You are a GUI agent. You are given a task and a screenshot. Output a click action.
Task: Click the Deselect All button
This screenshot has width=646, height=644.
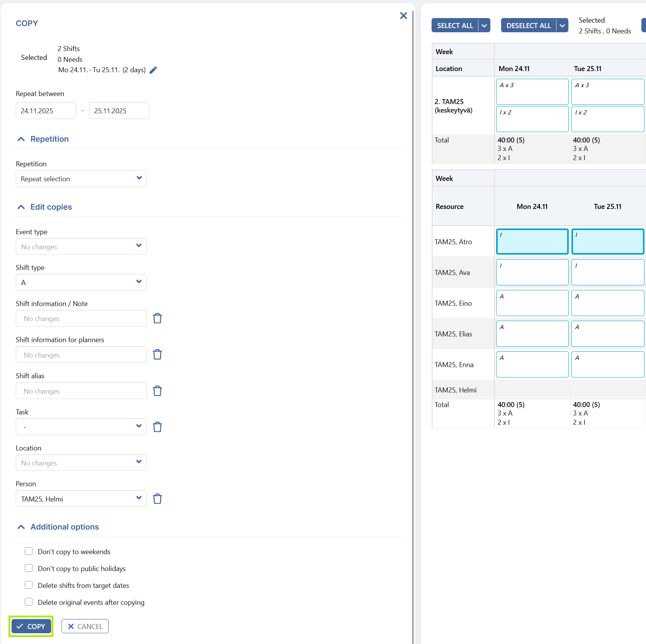tap(529, 25)
